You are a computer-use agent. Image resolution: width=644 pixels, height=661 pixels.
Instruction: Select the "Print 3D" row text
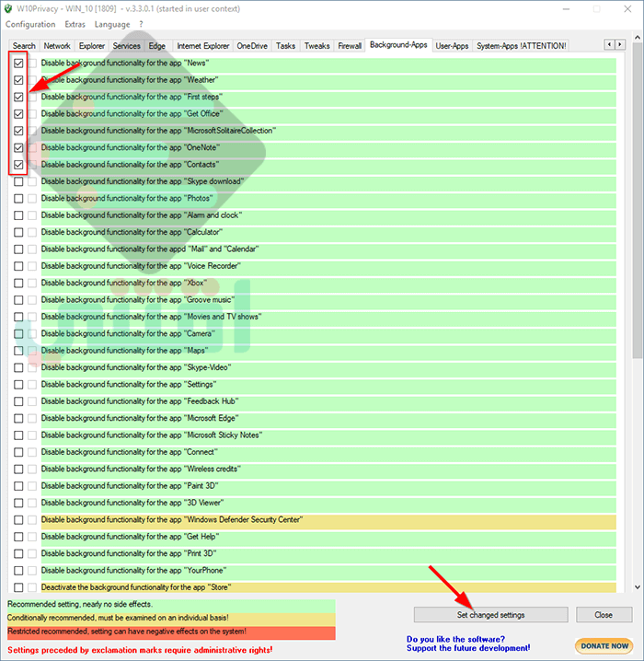(x=130, y=553)
